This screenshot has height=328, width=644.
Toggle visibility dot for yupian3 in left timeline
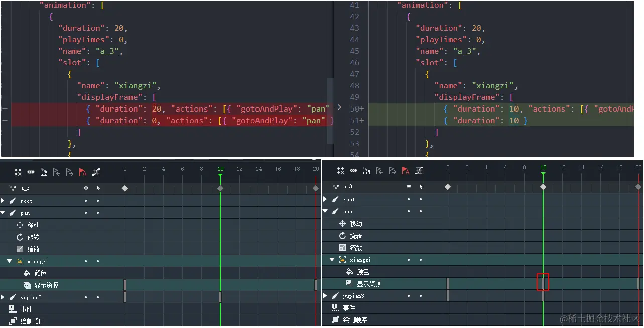(x=86, y=297)
